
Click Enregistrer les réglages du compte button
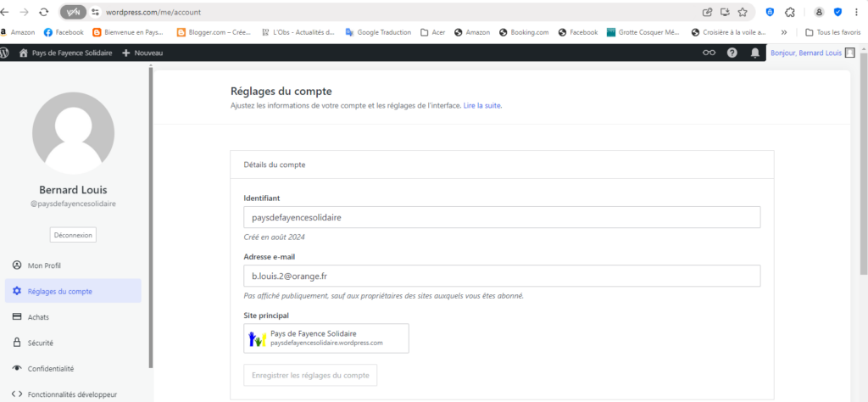pyautogui.click(x=310, y=375)
